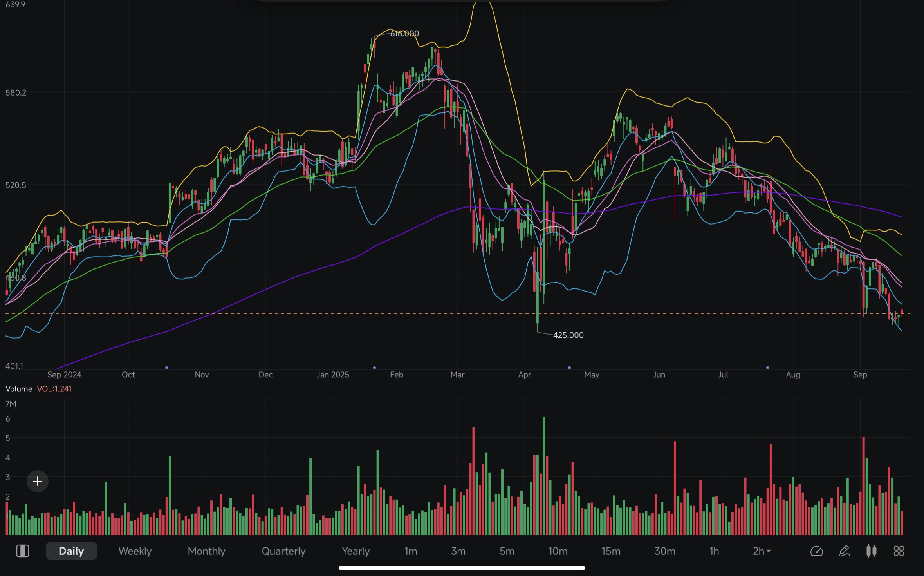Image resolution: width=924 pixels, height=576 pixels.
Task: Choose the 15m interval
Action: coord(611,551)
